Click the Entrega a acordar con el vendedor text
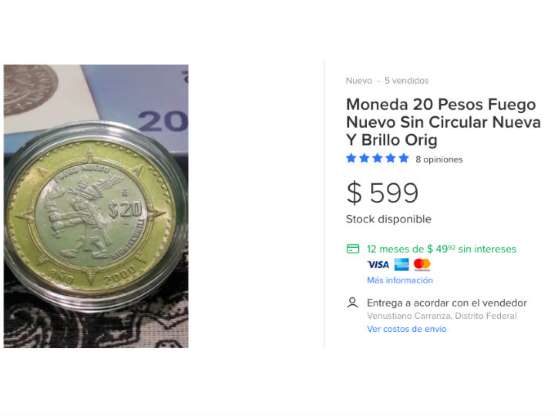 [447, 303]
